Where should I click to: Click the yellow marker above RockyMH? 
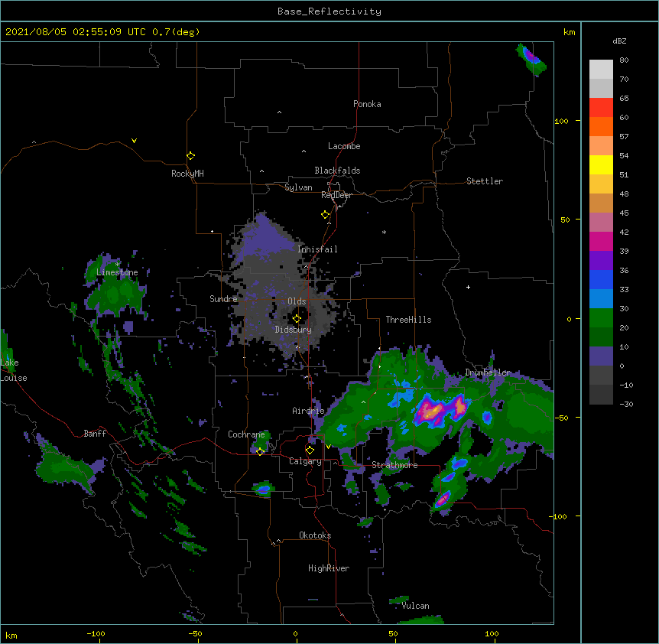point(190,156)
